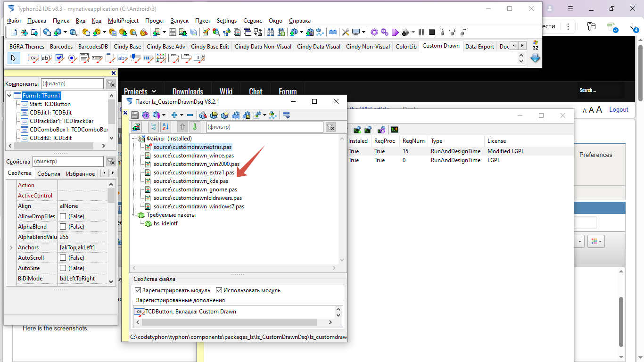Expand the Anchors property
This screenshot has width=644, height=362.
point(11,247)
